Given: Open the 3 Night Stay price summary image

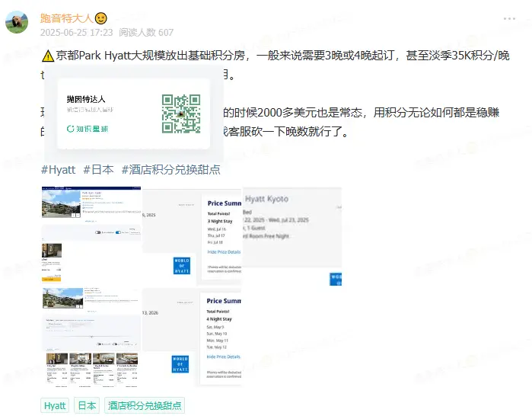Looking at the screenshot, I should click(x=192, y=235).
